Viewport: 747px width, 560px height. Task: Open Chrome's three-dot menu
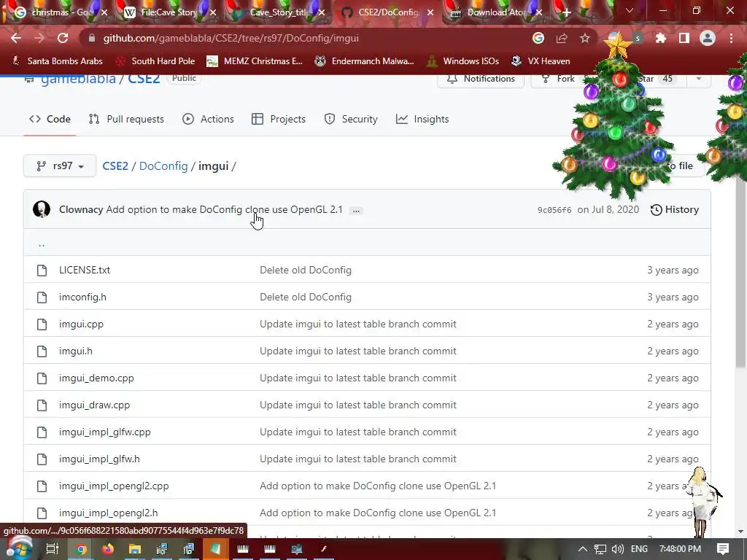tap(731, 38)
